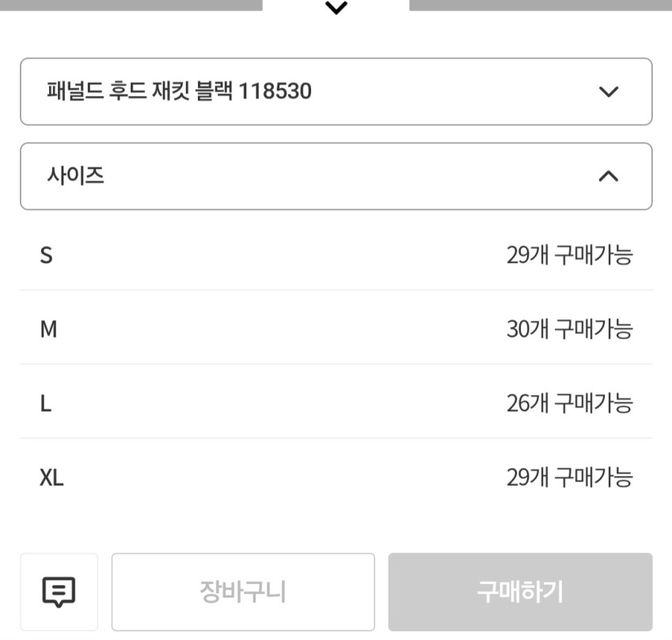The image size is (672, 640).
Task: Click the selected product name text
Action: coord(179,92)
